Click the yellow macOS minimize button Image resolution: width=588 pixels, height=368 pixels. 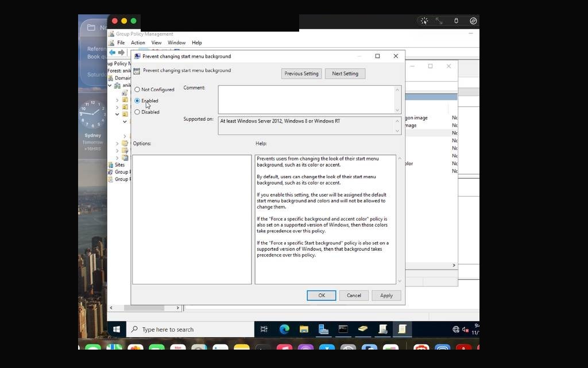[x=124, y=21]
